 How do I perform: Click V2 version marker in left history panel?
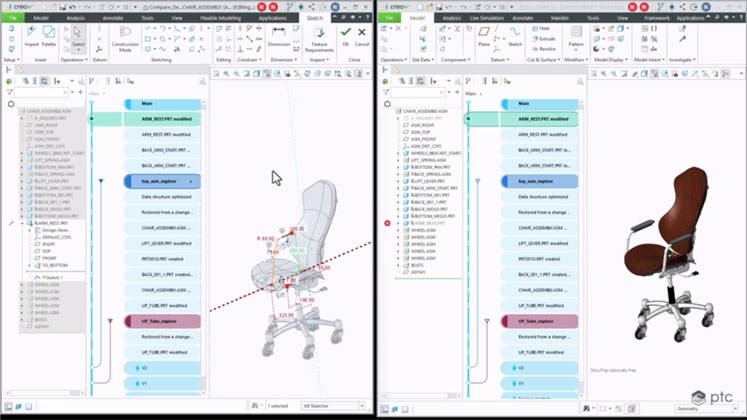click(x=162, y=368)
